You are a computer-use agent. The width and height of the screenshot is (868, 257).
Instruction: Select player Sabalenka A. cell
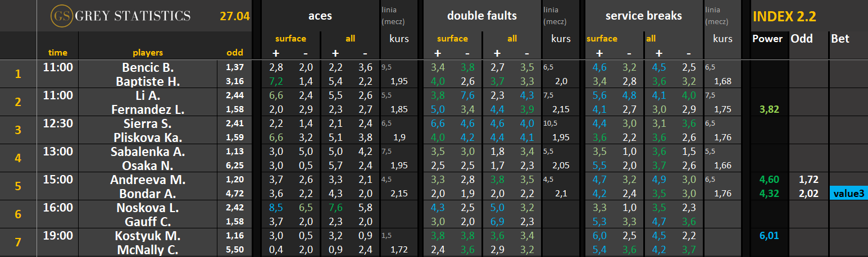tap(153, 152)
